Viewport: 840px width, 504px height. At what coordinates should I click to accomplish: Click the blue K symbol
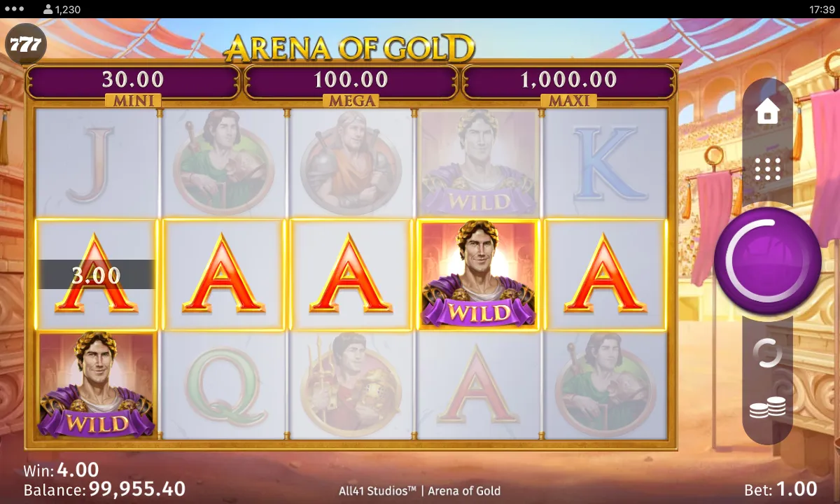[605, 163]
